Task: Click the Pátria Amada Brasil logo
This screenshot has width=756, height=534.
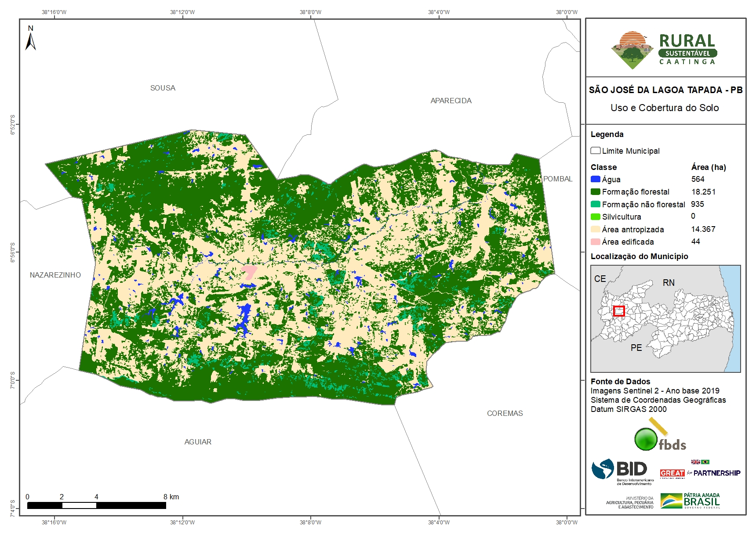Action: (690, 501)
